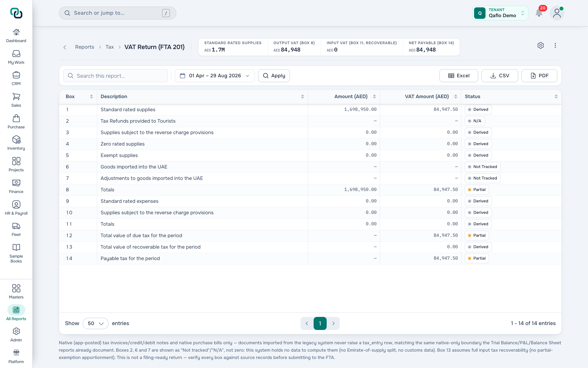Sort by the Description column
The width and height of the screenshot is (588, 368).
(x=303, y=97)
